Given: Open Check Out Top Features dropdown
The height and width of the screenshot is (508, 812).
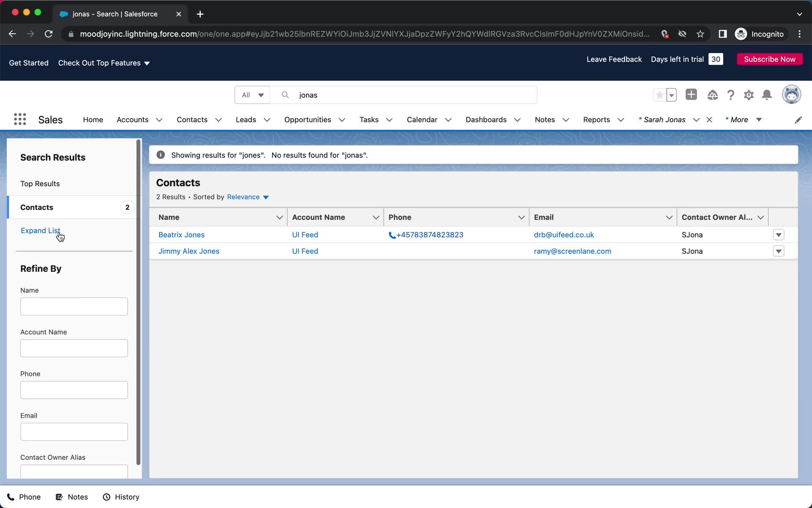Looking at the screenshot, I should pyautogui.click(x=104, y=63).
